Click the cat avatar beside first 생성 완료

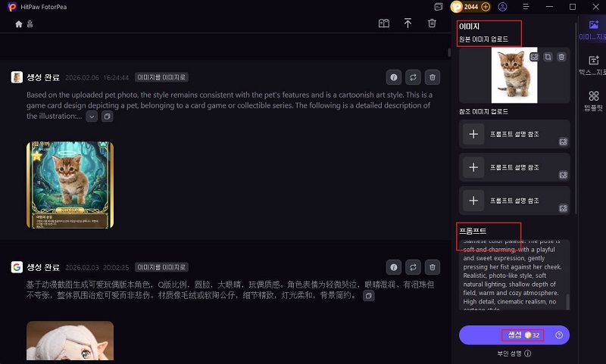(x=17, y=77)
